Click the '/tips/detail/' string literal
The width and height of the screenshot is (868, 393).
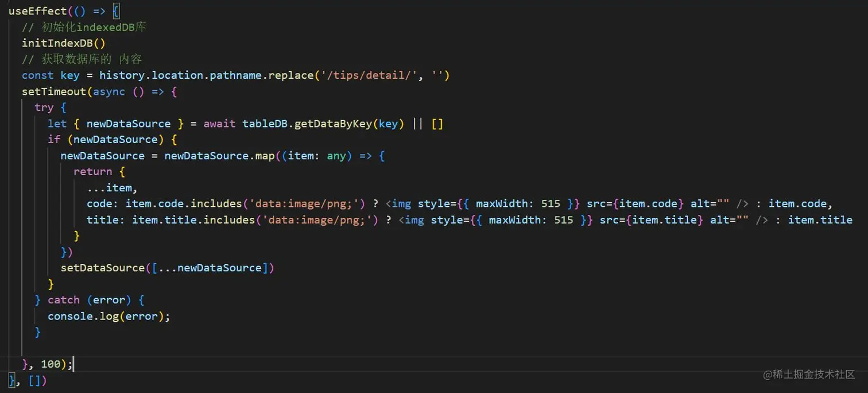(370, 75)
